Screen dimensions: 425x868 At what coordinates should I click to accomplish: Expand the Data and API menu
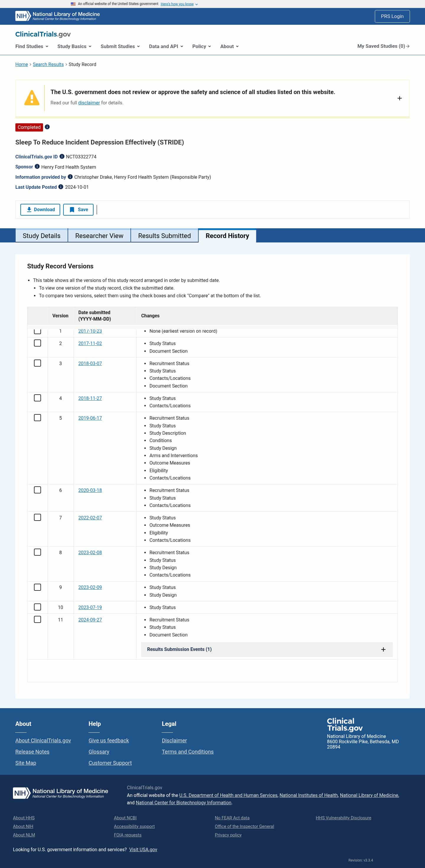(166, 46)
